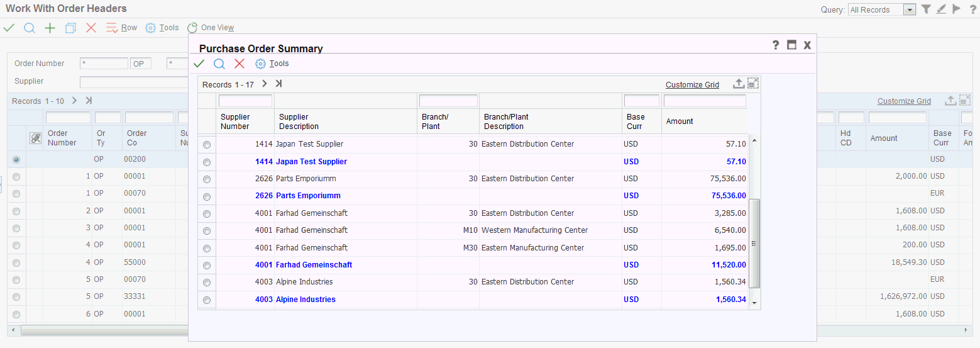The height and width of the screenshot is (348, 980).
Task: Click amount 75,536.00 in Parts Emporiumm row
Action: coord(729,179)
